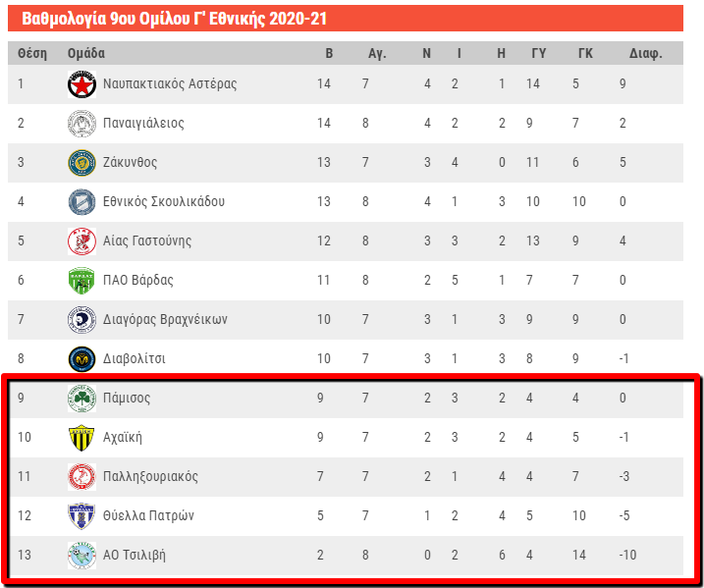Click the Βαθμολογία 9ου Ομίλου title banner
The image size is (704, 588).
(x=346, y=19)
